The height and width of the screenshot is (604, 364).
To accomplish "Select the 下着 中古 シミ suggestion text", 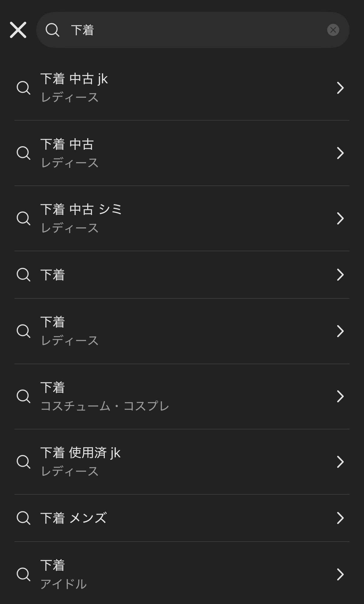I will [x=81, y=209].
